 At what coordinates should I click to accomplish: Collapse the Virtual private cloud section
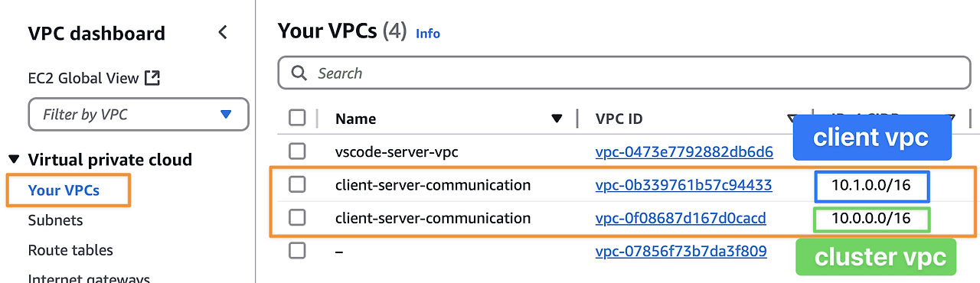point(14,160)
